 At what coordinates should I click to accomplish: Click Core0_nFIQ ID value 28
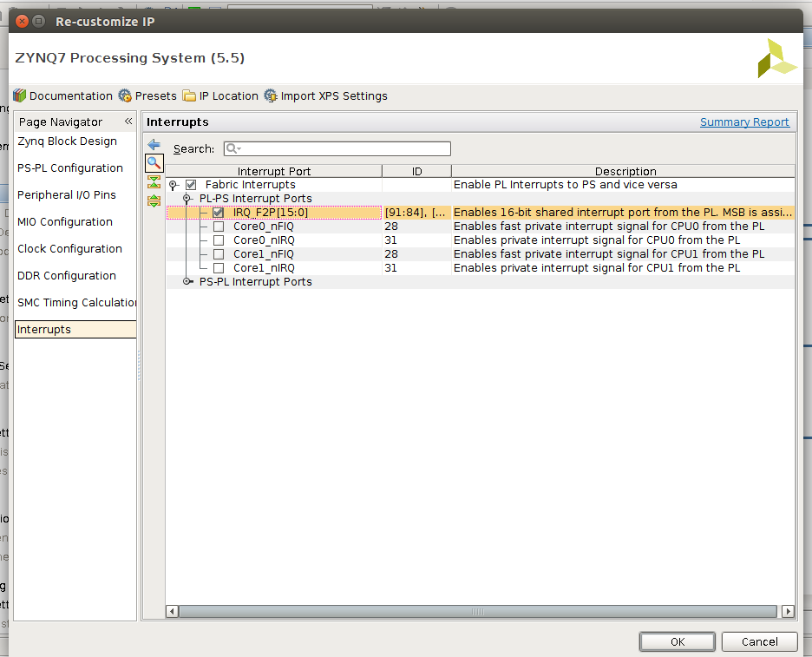click(391, 227)
